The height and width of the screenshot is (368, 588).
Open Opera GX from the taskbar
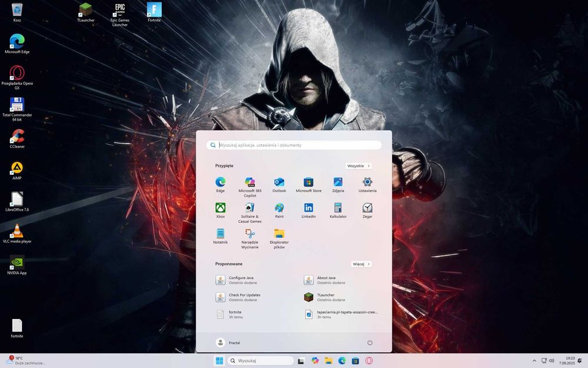[369, 360]
